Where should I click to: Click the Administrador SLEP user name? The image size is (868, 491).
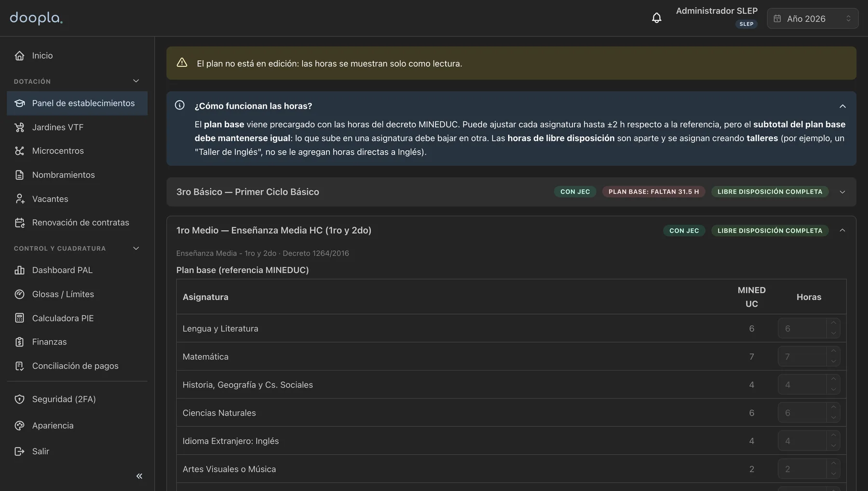coord(717,11)
